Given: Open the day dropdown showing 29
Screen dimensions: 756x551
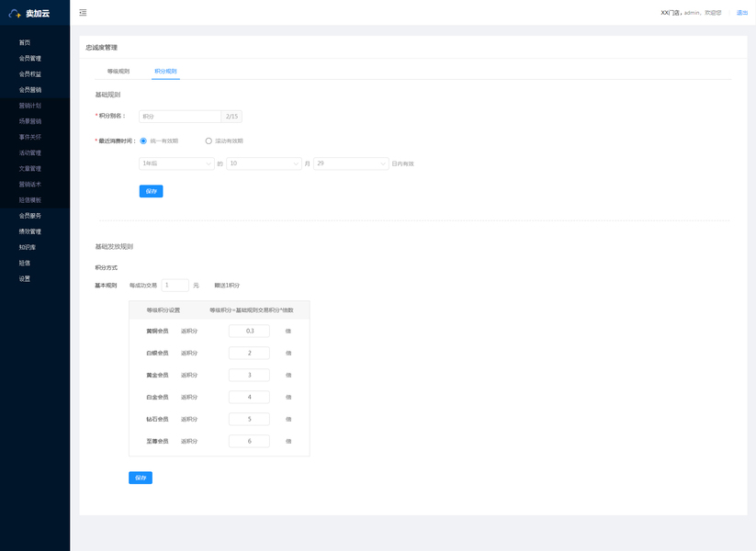Looking at the screenshot, I should tap(351, 163).
